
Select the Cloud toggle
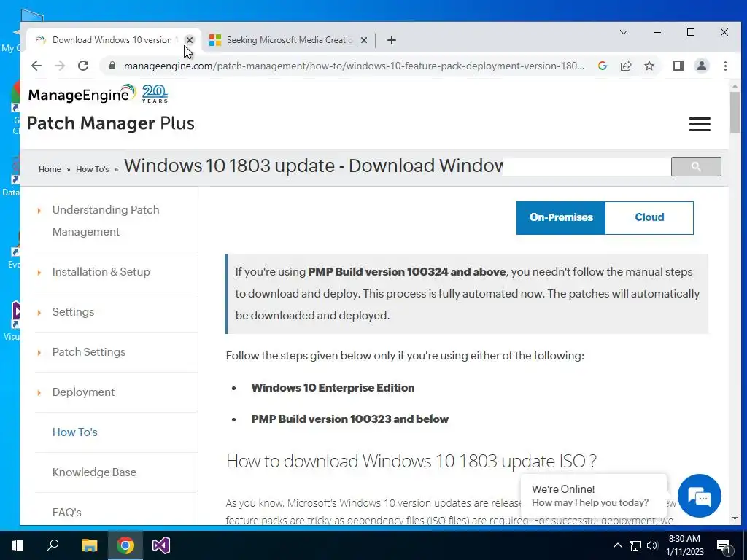tap(649, 217)
